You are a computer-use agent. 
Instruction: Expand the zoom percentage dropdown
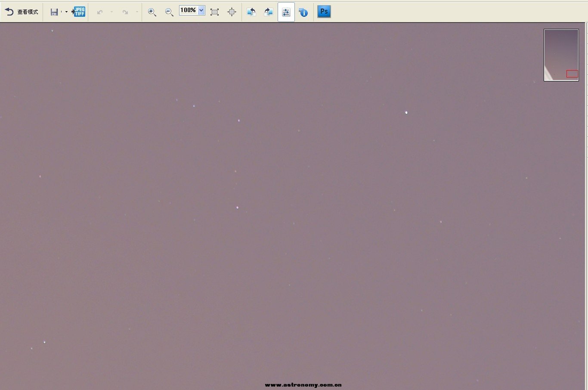pos(201,10)
